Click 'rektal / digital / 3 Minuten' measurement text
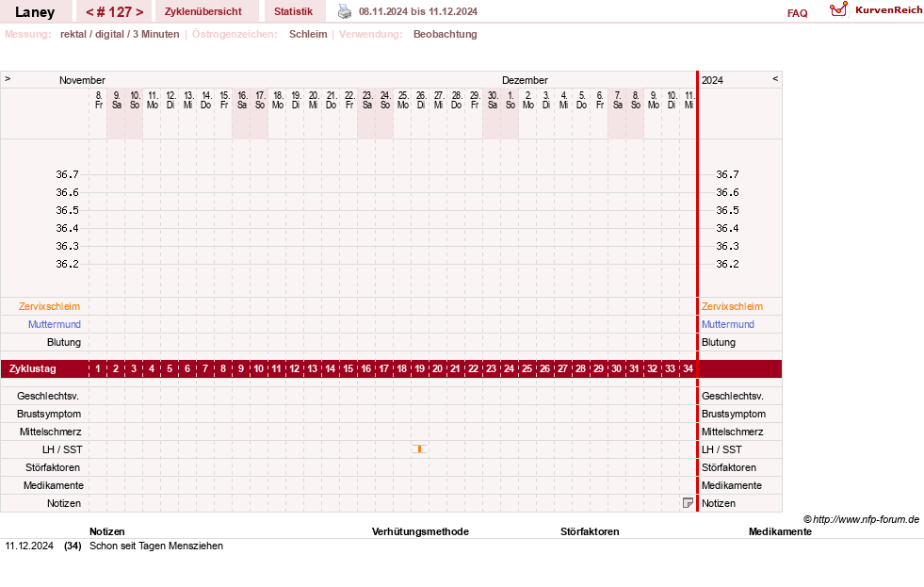The width and height of the screenshot is (924, 587). [x=120, y=34]
